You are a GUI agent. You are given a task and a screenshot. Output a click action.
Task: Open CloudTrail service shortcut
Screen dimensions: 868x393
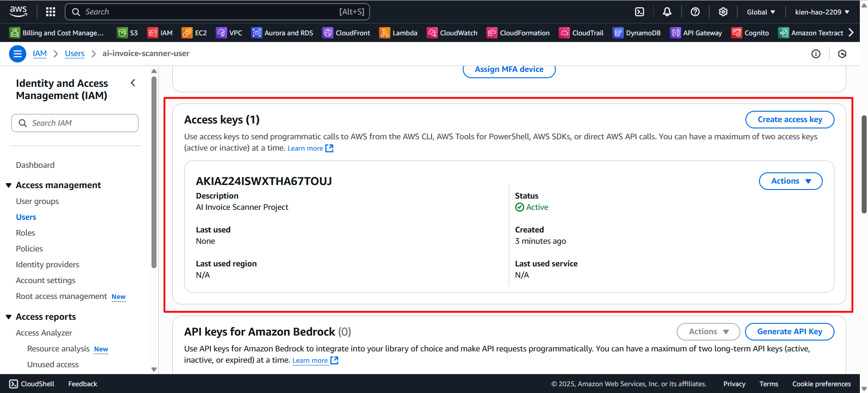click(581, 33)
